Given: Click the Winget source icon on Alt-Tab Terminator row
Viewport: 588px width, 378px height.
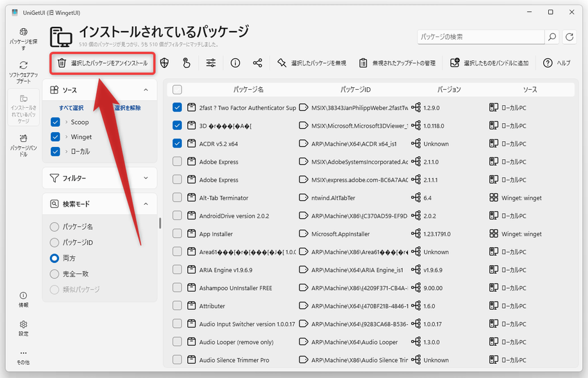Looking at the screenshot, I should pos(494,198).
